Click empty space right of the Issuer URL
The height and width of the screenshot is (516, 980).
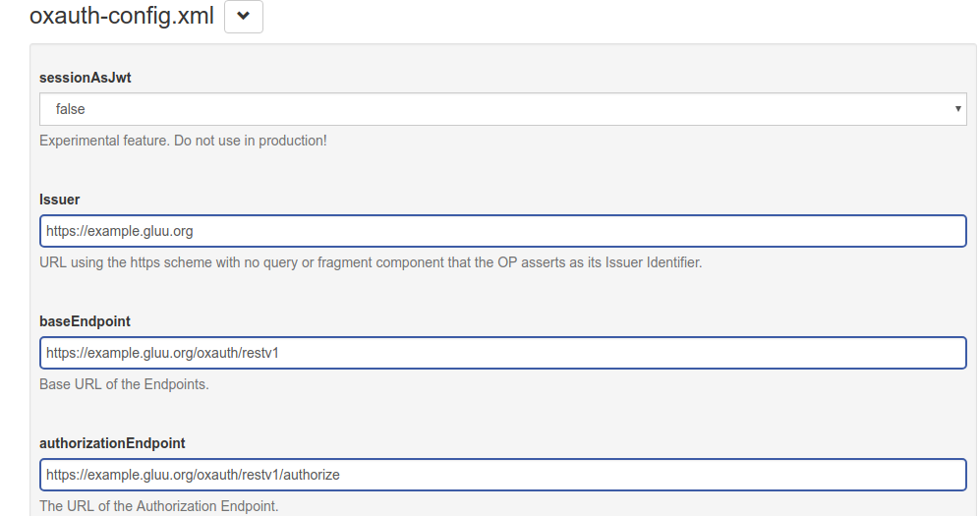pos(590,232)
